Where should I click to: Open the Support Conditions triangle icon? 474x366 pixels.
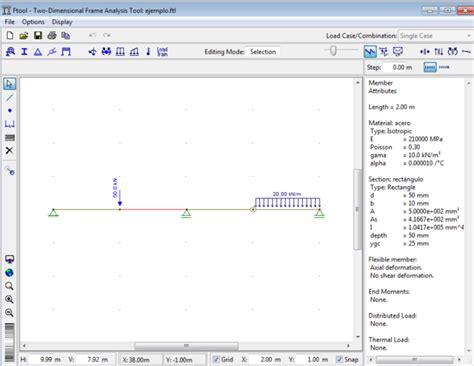click(x=38, y=52)
